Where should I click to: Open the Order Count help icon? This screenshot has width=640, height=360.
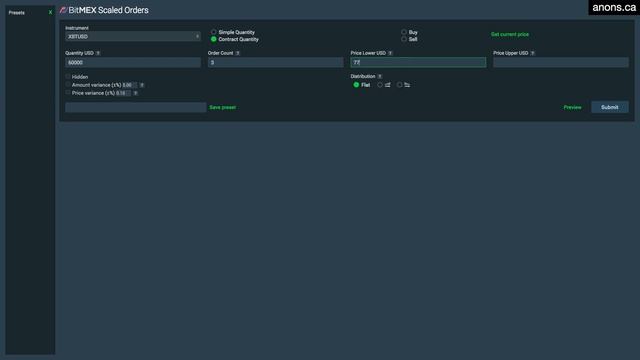click(238, 53)
